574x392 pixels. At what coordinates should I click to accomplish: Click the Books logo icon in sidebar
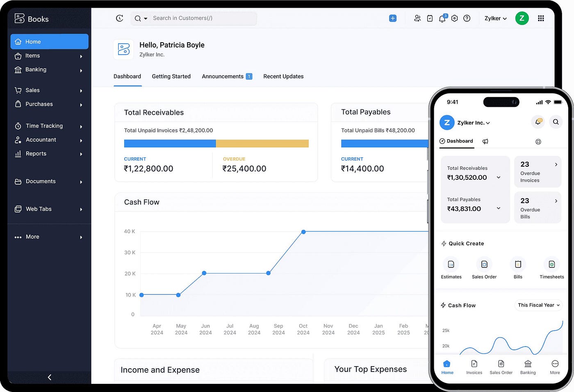(19, 18)
